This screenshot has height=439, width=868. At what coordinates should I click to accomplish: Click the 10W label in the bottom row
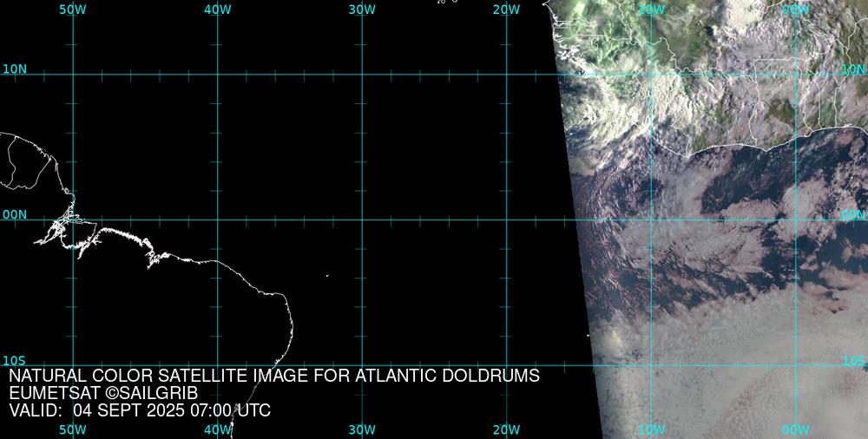point(651,430)
